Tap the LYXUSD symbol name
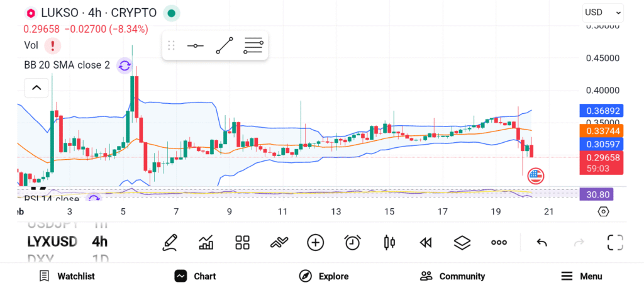Viewport: 644px width, 290px height. point(52,242)
